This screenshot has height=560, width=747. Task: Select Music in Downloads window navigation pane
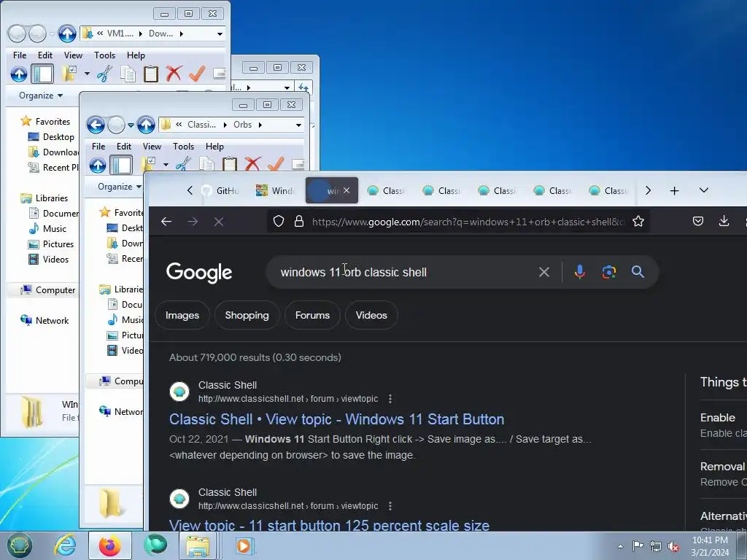coord(47,228)
